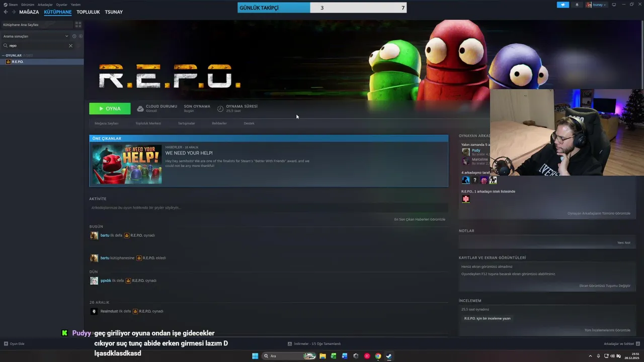644x362 pixels.
Task: Open the taskbar clock and date
Action: coord(632,356)
